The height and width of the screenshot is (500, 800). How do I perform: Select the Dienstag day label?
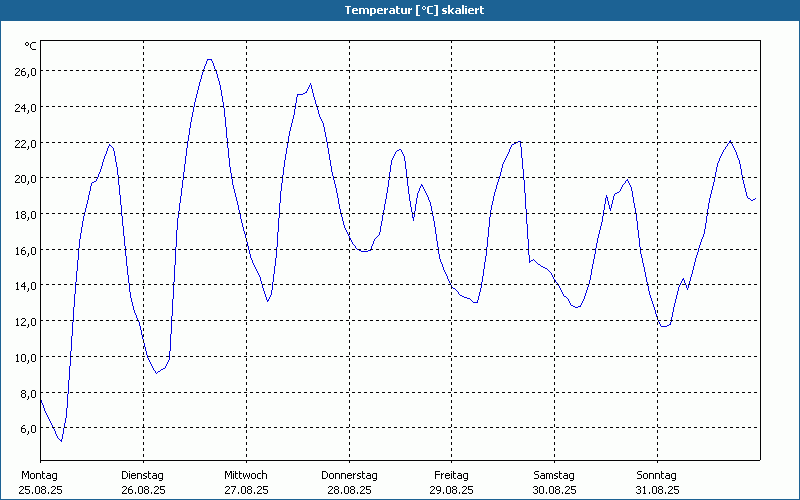(x=143, y=475)
